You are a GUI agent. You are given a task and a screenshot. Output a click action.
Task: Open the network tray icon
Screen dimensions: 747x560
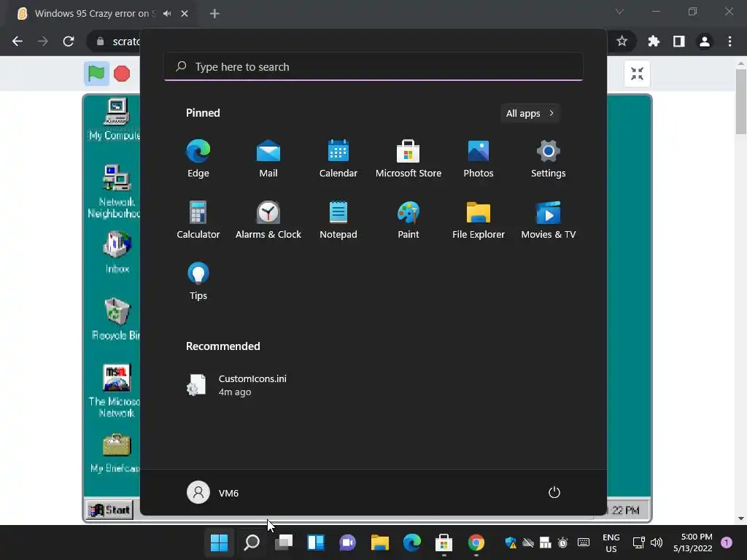(638, 542)
